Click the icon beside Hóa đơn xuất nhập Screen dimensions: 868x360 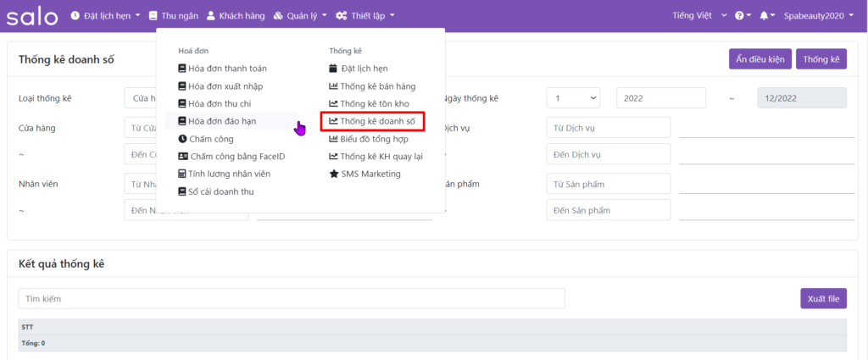click(182, 86)
